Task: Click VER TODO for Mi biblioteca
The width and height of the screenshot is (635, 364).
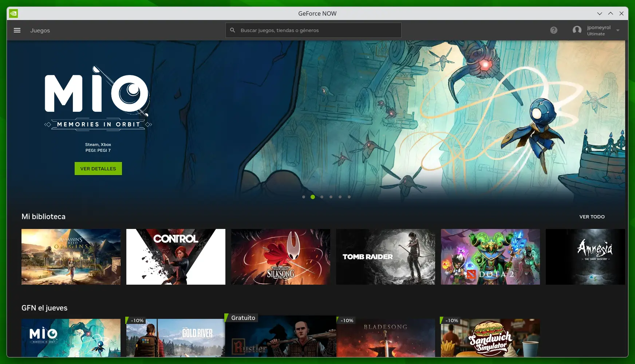Action: click(x=592, y=217)
